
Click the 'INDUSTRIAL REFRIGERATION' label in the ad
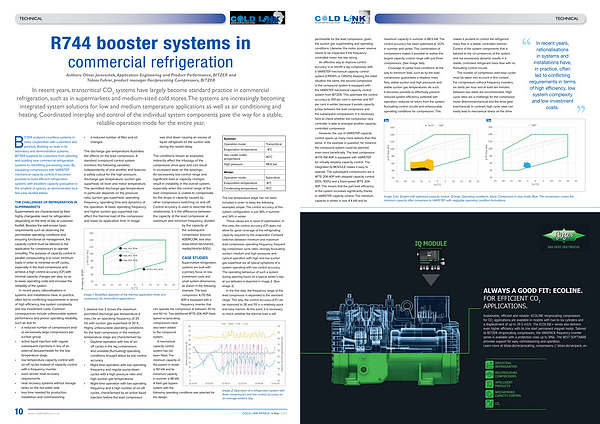coord(506,365)
